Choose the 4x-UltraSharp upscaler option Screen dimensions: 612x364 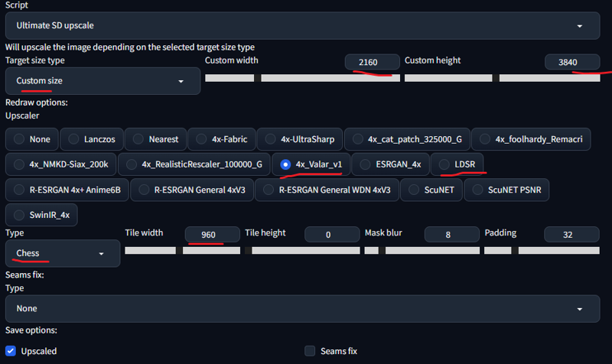[300, 139]
